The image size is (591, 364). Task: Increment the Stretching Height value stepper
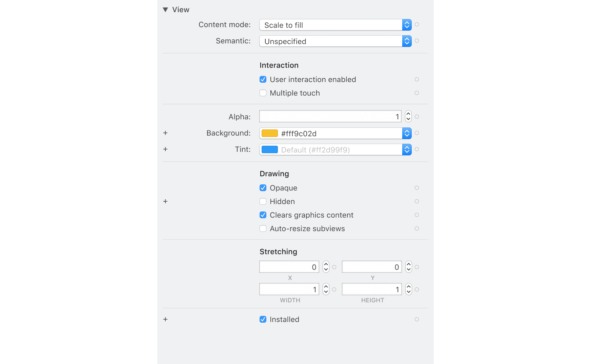click(408, 287)
